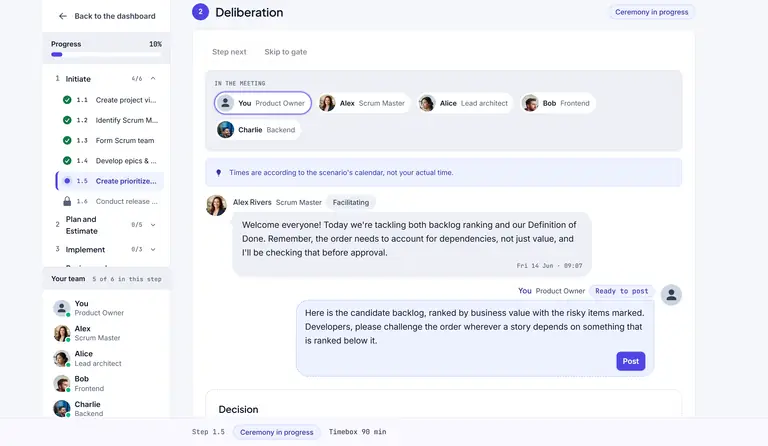Click the Ceremony in progress badge at top
Image resolution: width=768 pixels, height=446 pixels.
click(651, 12)
